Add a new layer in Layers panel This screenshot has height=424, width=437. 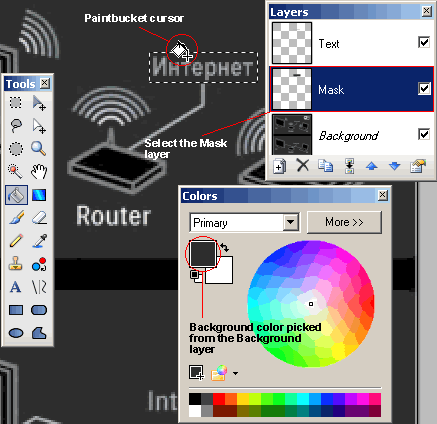(279, 166)
